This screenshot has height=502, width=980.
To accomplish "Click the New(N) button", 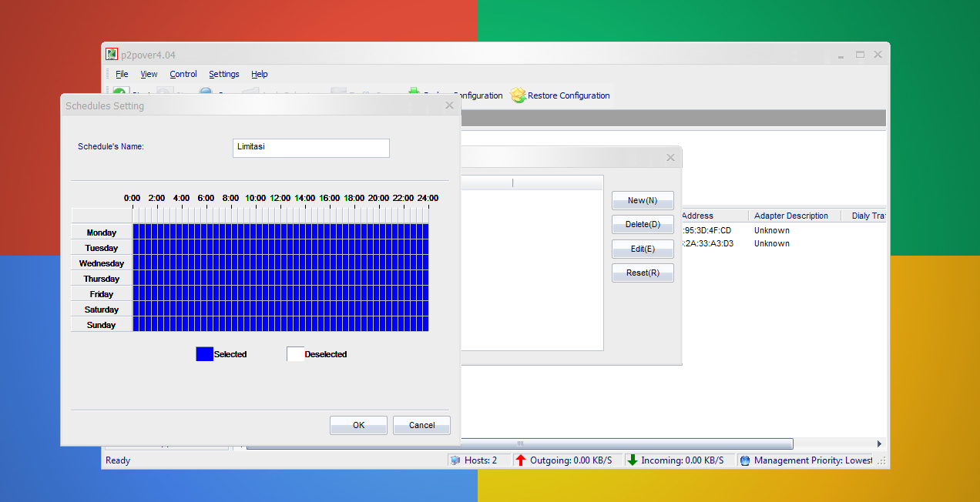I will [643, 200].
